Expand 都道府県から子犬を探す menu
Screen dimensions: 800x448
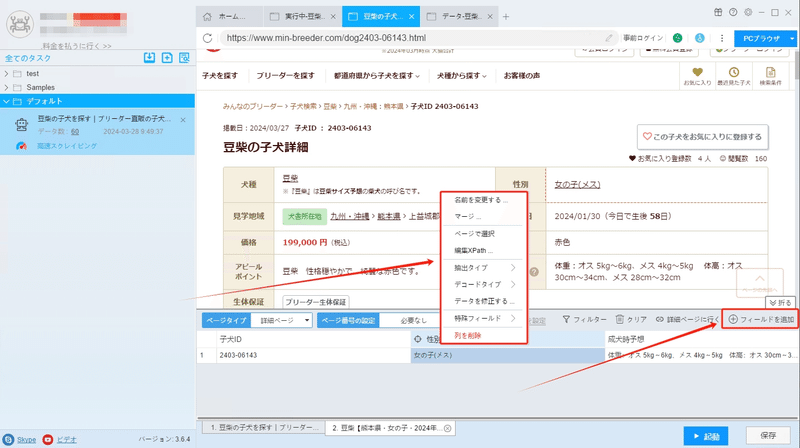377,76
